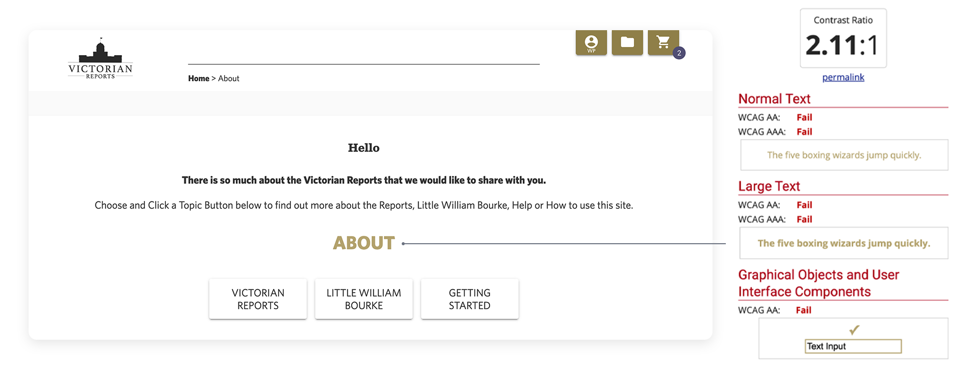Image resolution: width=980 pixels, height=374 pixels.
Task: Open the Little William Bourke topic
Action: coord(363,299)
